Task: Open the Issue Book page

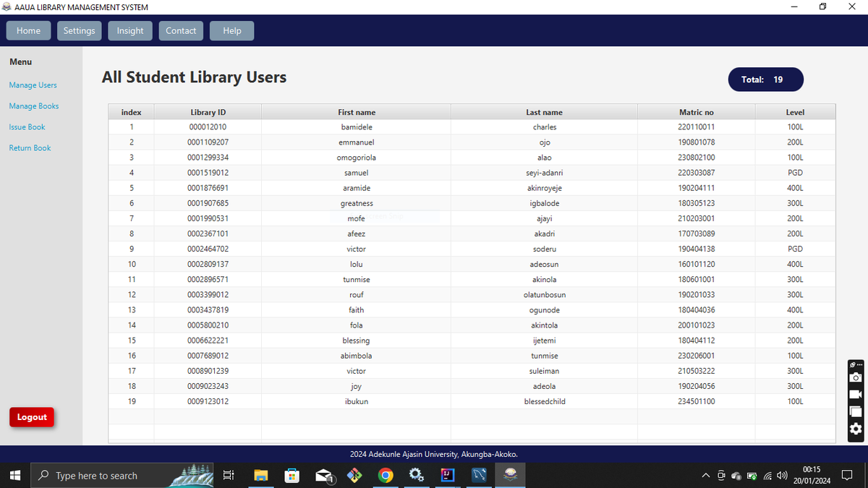Action: point(27,127)
